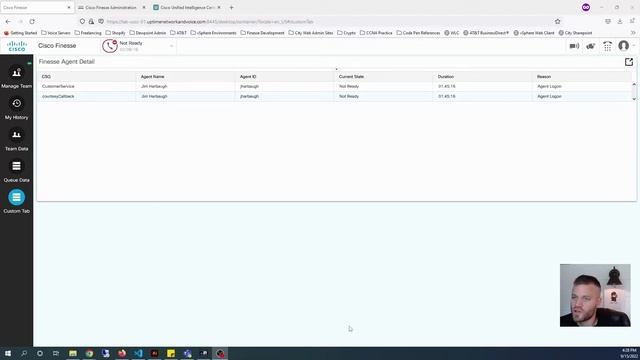Open the phone dialpad icon
The height and width of the screenshot is (360, 640).
click(607, 46)
